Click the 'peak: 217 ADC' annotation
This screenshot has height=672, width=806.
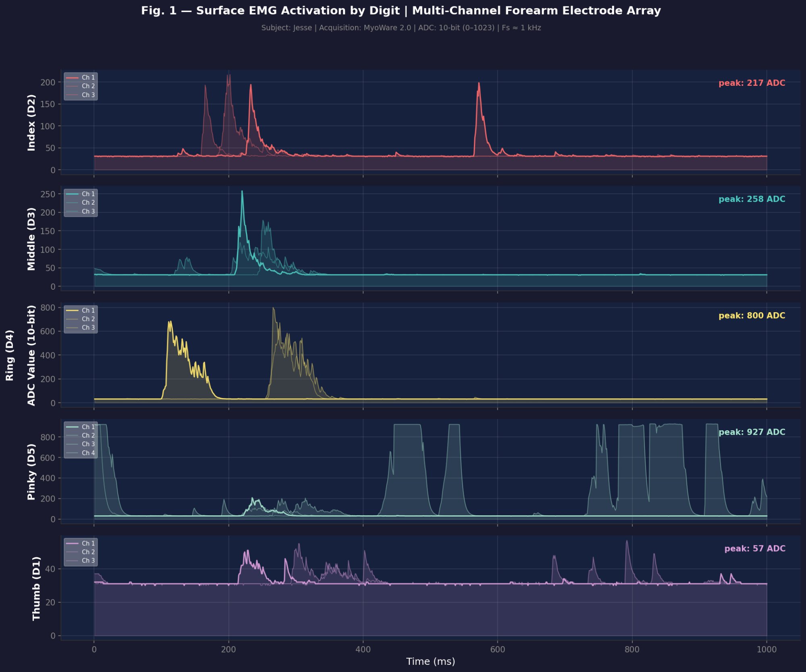(752, 83)
